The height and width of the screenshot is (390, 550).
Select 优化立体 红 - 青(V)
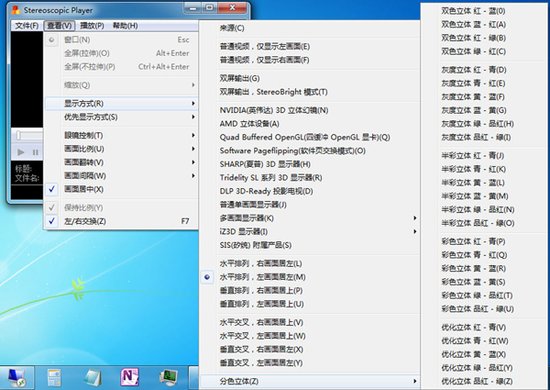click(484, 328)
